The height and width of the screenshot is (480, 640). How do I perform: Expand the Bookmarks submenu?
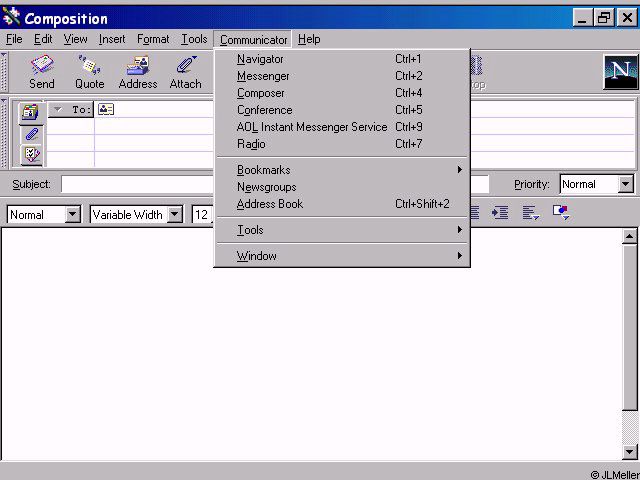pos(342,170)
